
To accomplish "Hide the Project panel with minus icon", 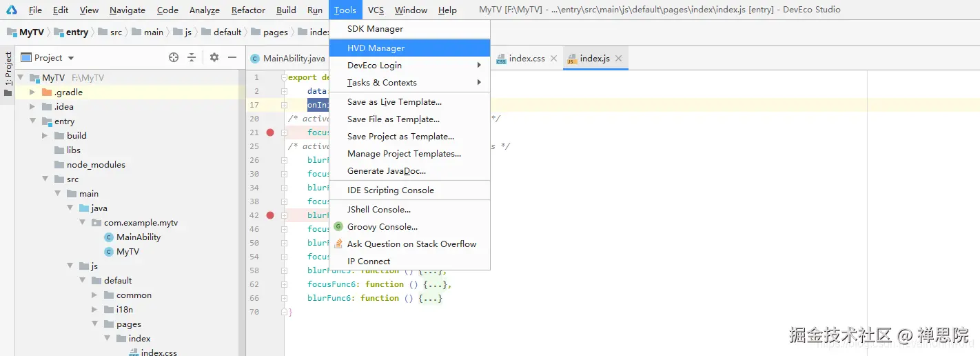I will click(232, 58).
